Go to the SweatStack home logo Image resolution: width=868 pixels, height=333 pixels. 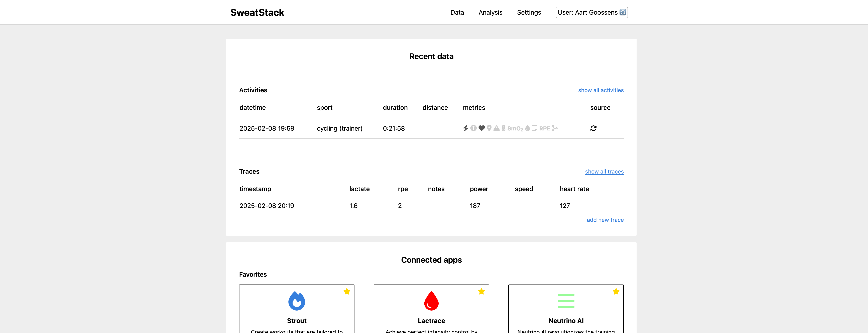tap(257, 12)
